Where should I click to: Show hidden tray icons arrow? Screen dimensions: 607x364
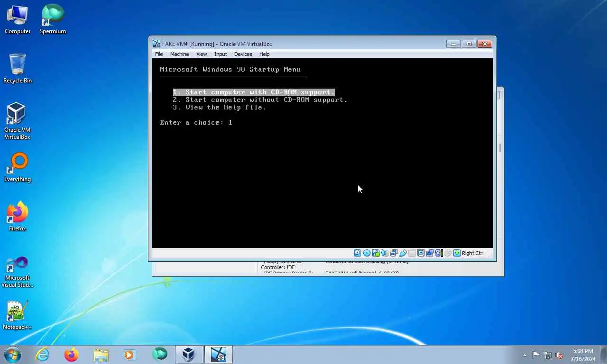(524, 355)
